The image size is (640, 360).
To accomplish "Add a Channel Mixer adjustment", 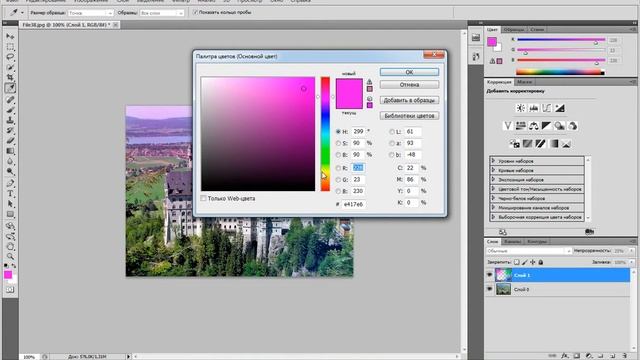I will pyautogui.click(x=573, y=126).
